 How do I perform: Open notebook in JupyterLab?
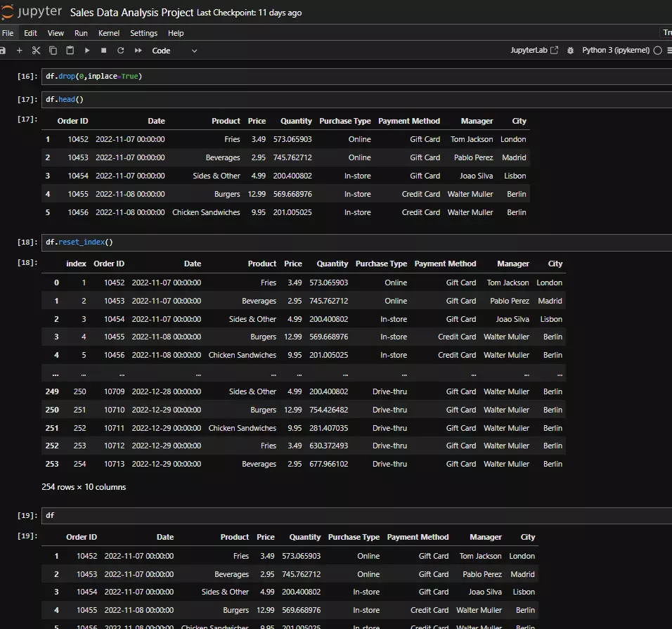click(x=534, y=51)
